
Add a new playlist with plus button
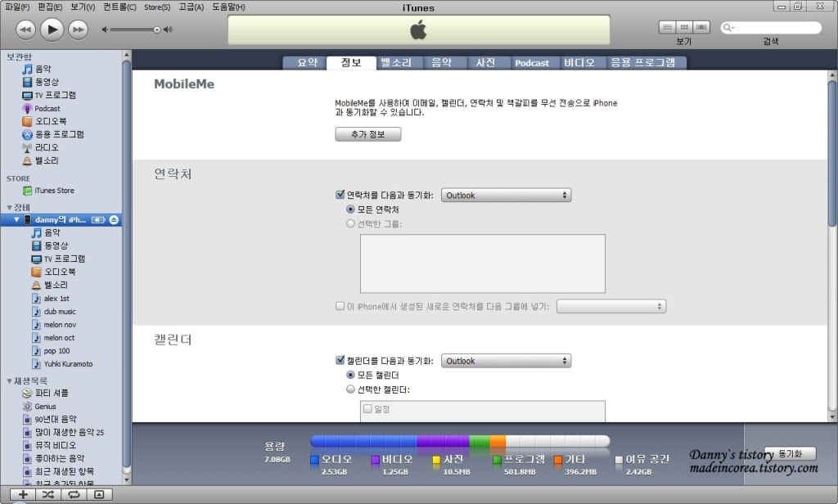pyautogui.click(x=23, y=494)
